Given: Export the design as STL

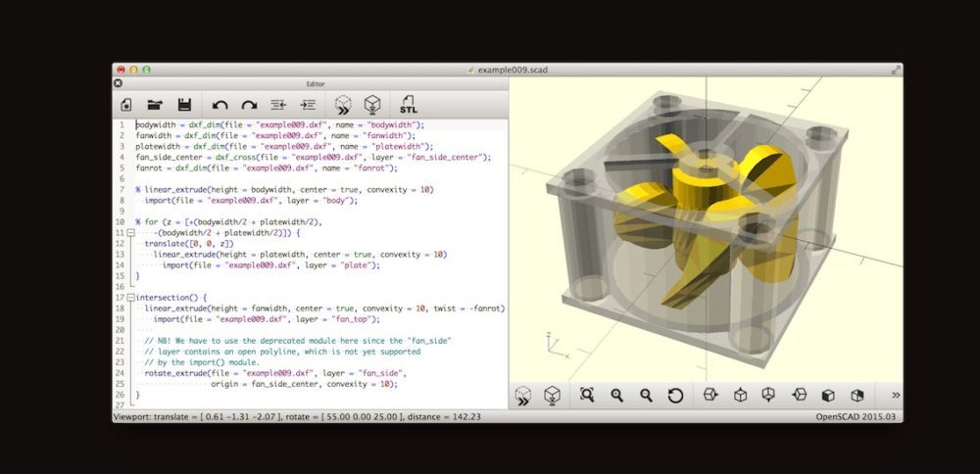Looking at the screenshot, I should click(408, 104).
